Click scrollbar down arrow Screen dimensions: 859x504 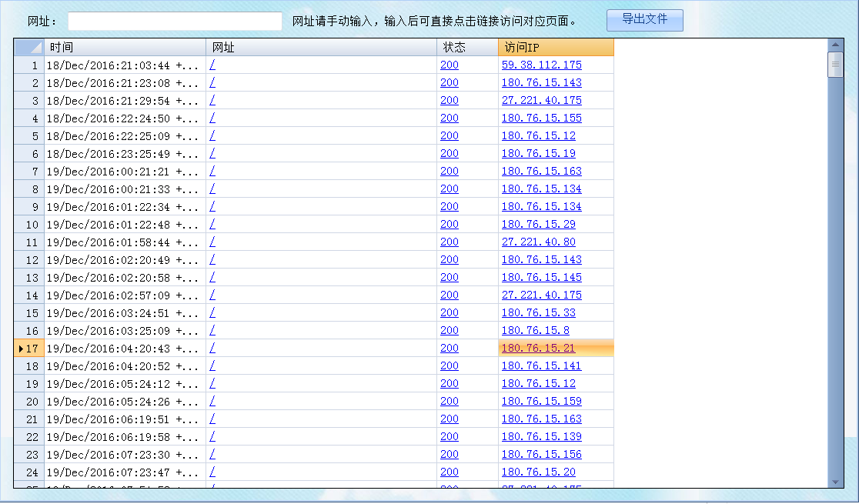(x=835, y=482)
